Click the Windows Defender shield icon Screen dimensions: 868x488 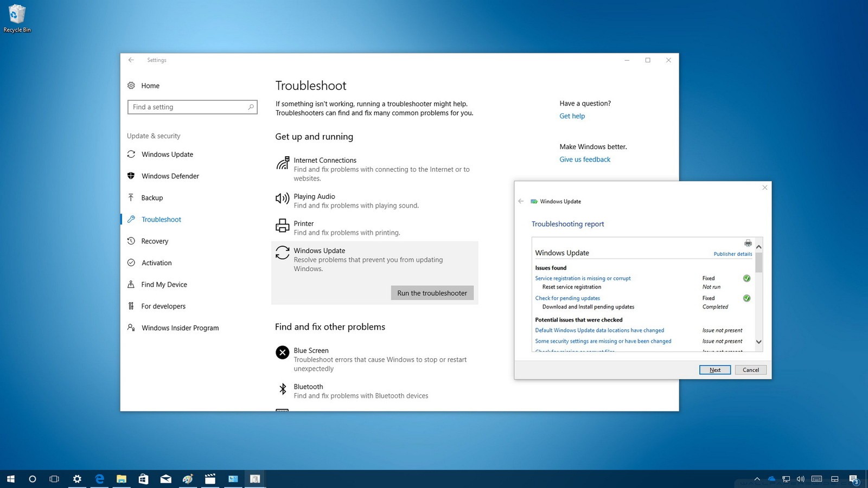pos(131,176)
